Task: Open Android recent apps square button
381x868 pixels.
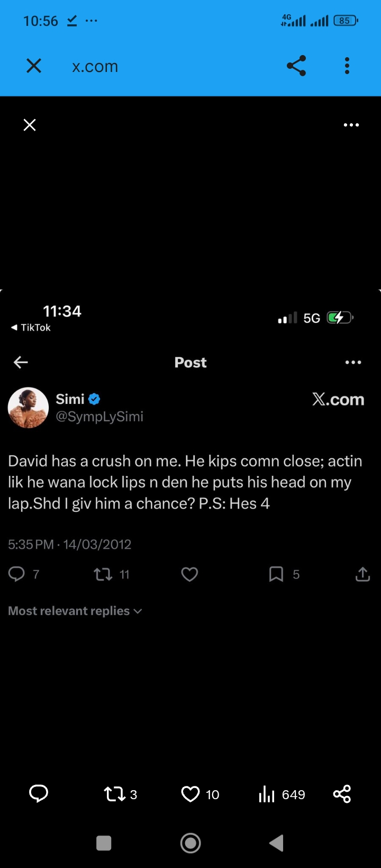Action: pos(104,843)
